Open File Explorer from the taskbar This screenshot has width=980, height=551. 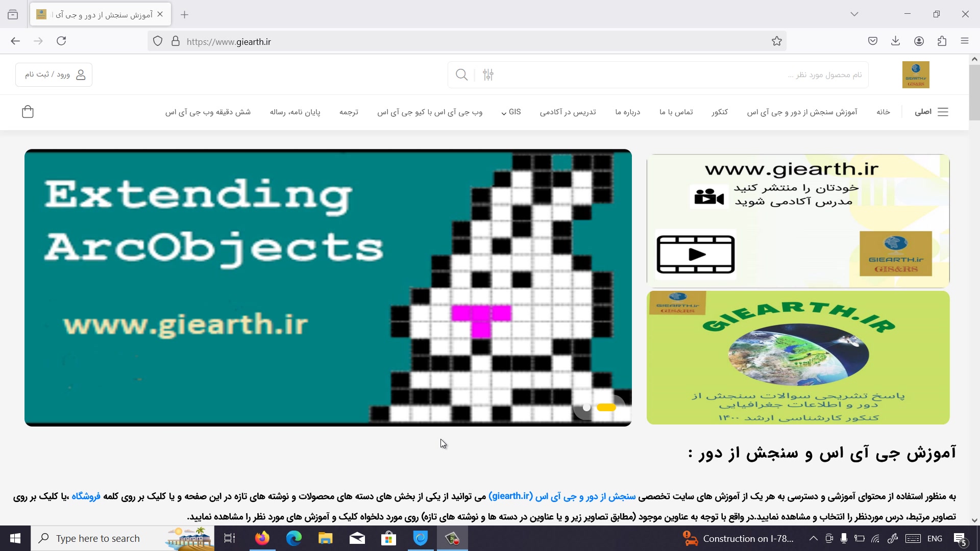point(326,538)
